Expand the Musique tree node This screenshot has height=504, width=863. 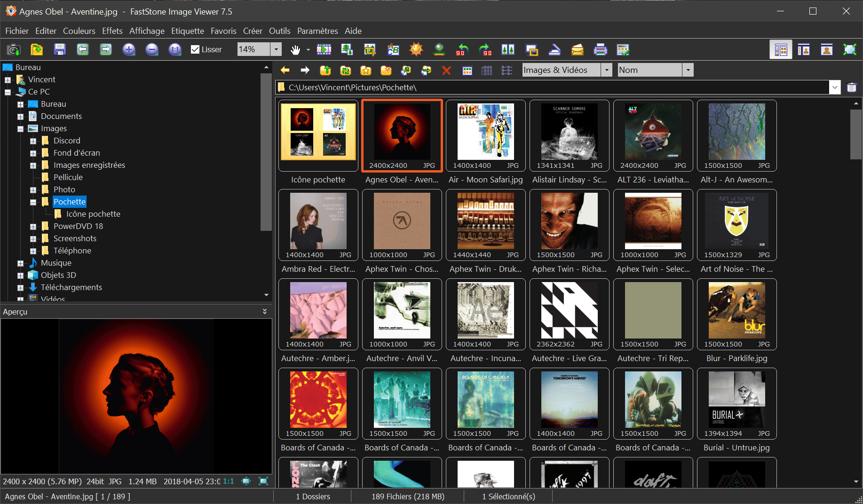point(20,263)
